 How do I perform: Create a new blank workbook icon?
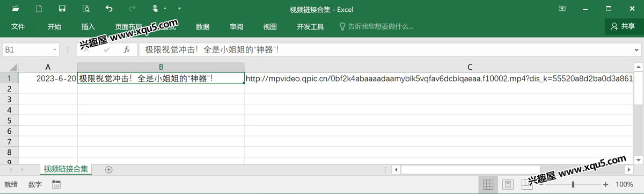coord(39,9)
